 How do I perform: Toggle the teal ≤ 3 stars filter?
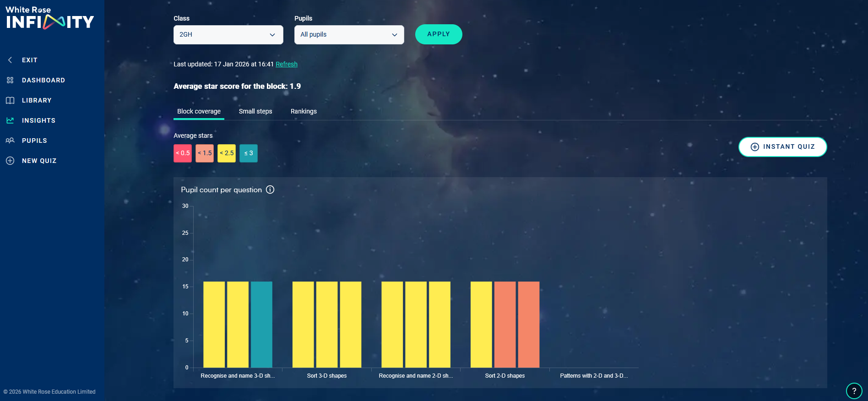(x=249, y=153)
